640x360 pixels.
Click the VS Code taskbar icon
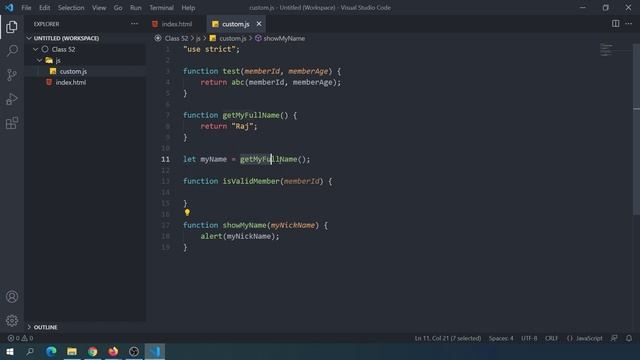point(155,351)
